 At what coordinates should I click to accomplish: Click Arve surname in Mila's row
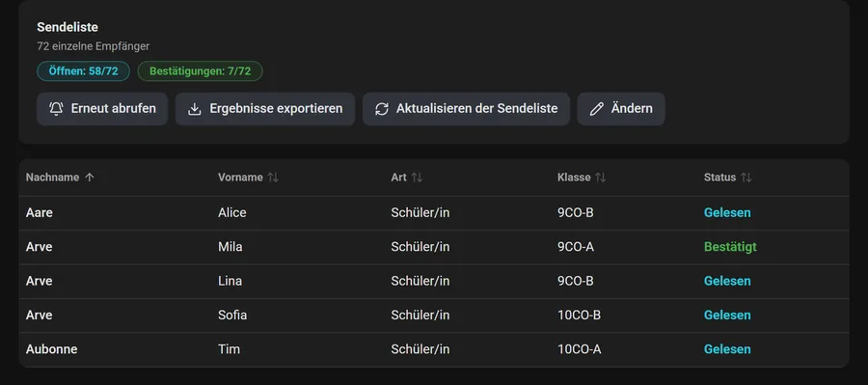click(x=40, y=247)
